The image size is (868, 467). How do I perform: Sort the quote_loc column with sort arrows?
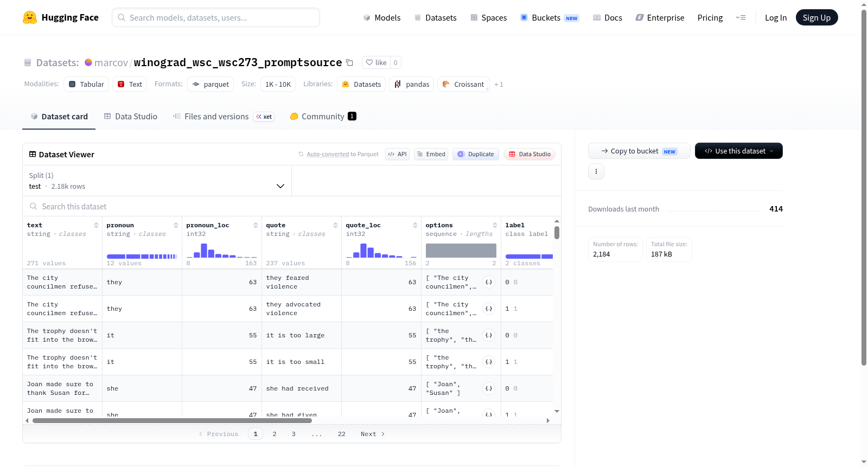415,225
